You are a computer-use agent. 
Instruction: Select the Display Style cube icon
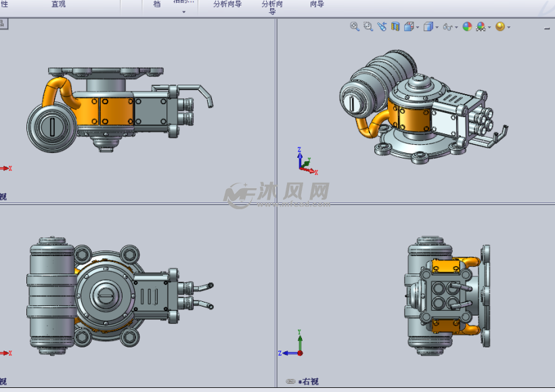click(x=427, y=27)
